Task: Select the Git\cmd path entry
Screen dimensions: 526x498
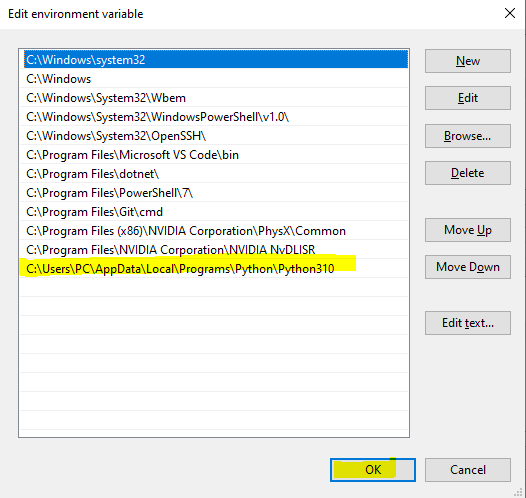Action: tap(214, 212)
